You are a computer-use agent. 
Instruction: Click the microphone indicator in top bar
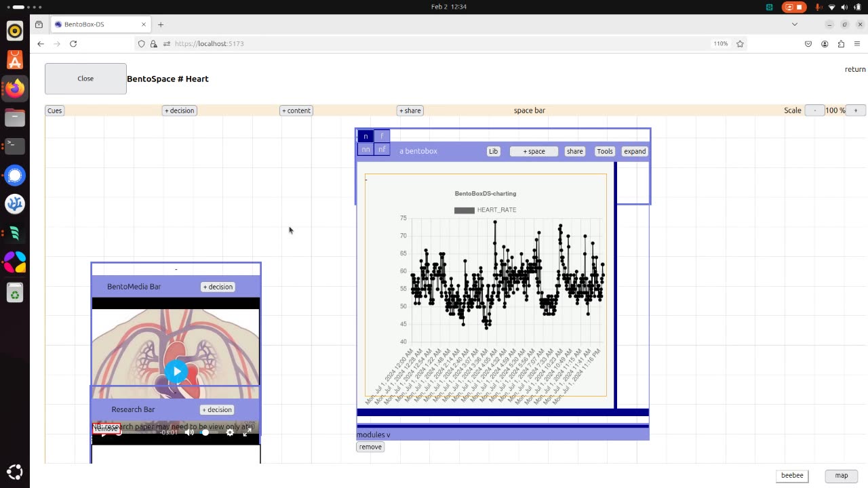(818, 7)
